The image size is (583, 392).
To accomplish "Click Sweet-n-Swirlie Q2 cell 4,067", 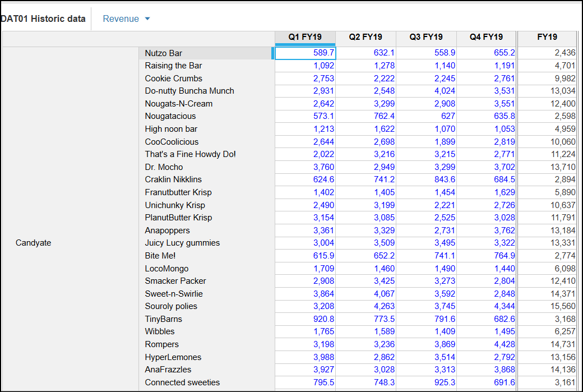I will click(x=366, y=293).
